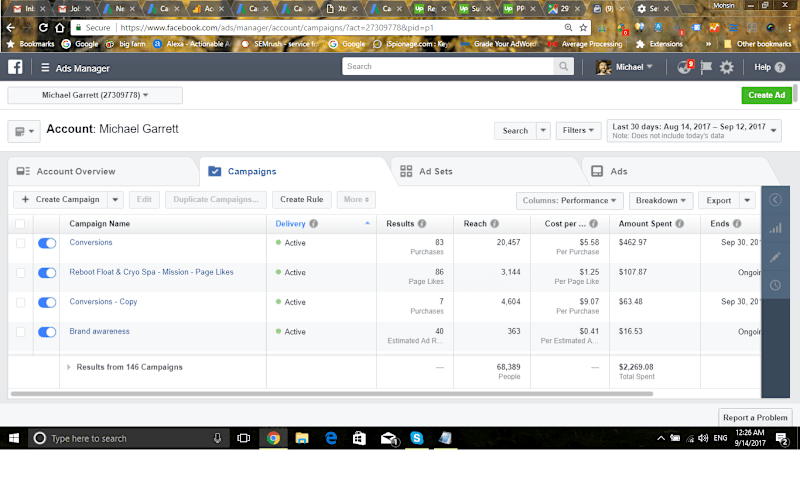Toggle the Brand awareness campaign switch
The height and width of the screenshot is (479, 800).
pyautogui.click(x=47, y=332)
